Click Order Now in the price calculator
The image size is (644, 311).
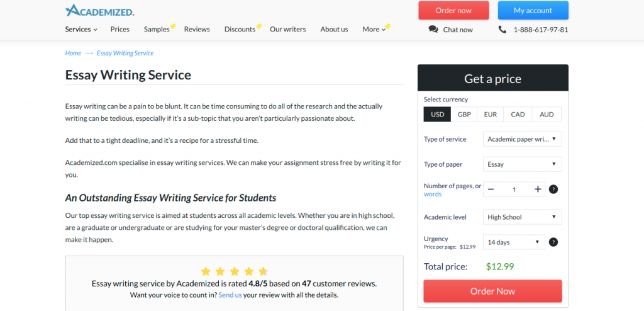pos(492,291)
